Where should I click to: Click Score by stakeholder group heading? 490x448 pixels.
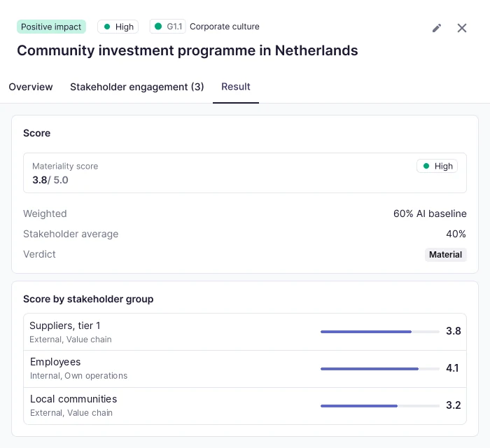[88, 299]
